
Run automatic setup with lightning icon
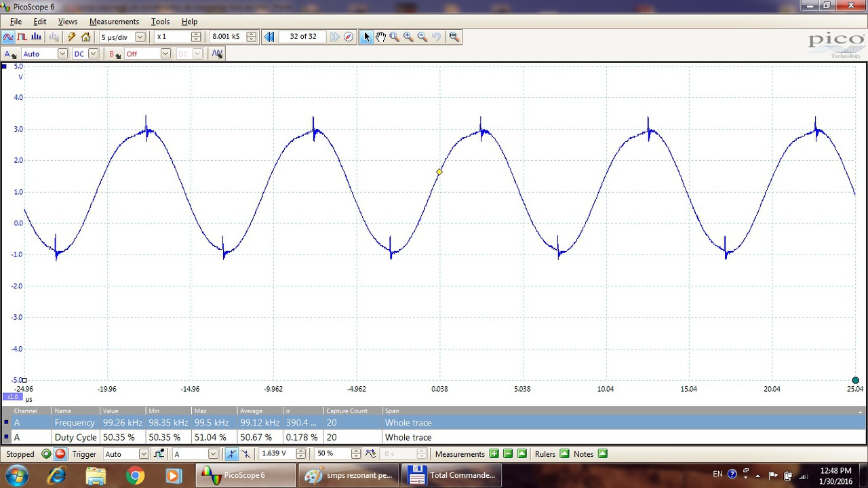coord(72,37)
